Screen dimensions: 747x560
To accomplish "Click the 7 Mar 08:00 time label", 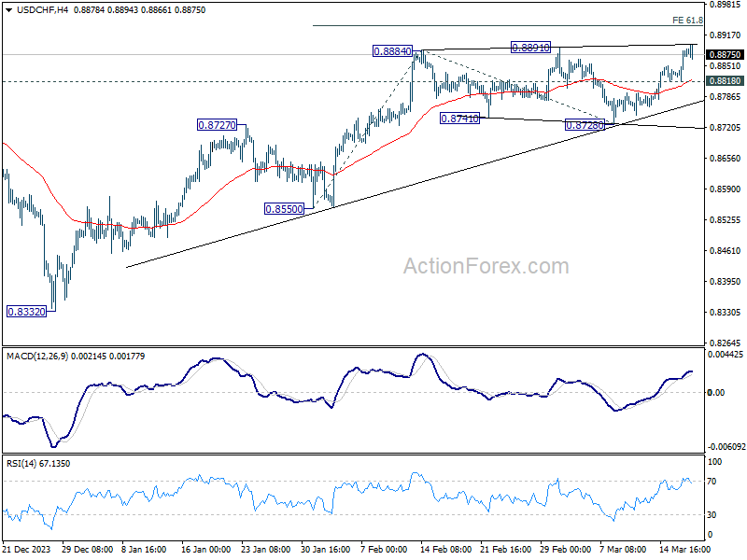I will pos(623,549).
